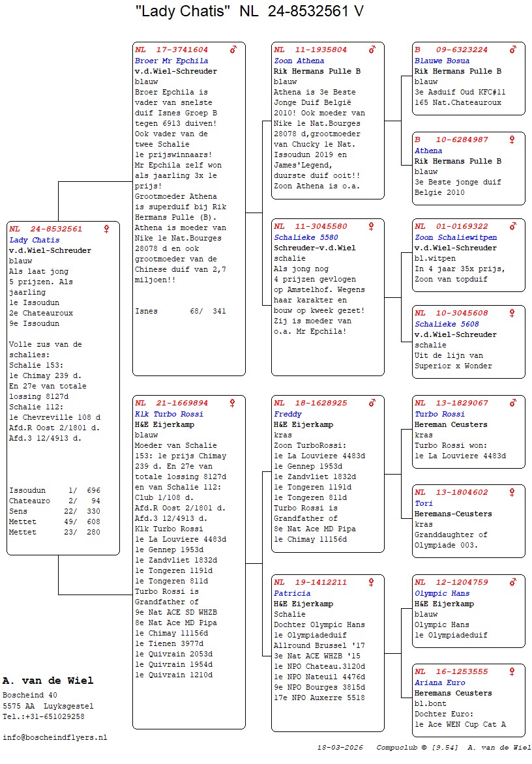Click ring number NL 21-1669894
This screenshot has width=532, height=764.
172,404
